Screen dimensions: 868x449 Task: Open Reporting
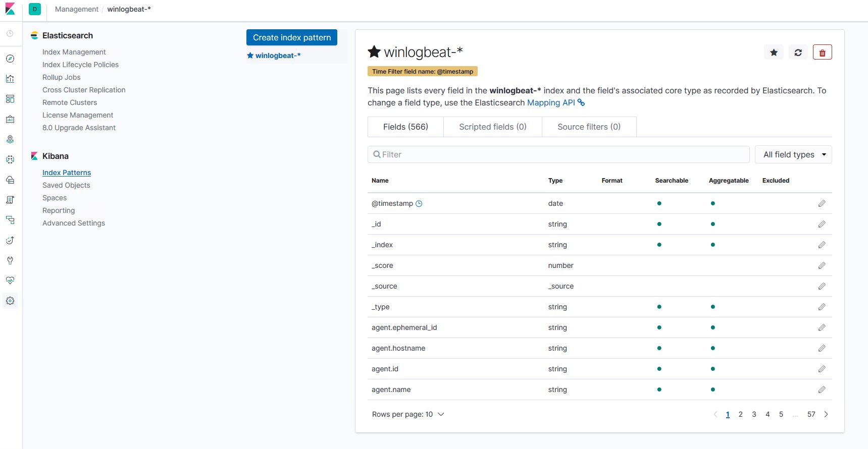point(59,210)
